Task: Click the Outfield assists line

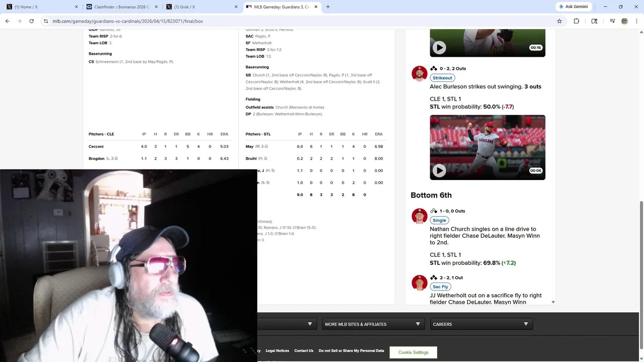Action: (x=285, y=107)
